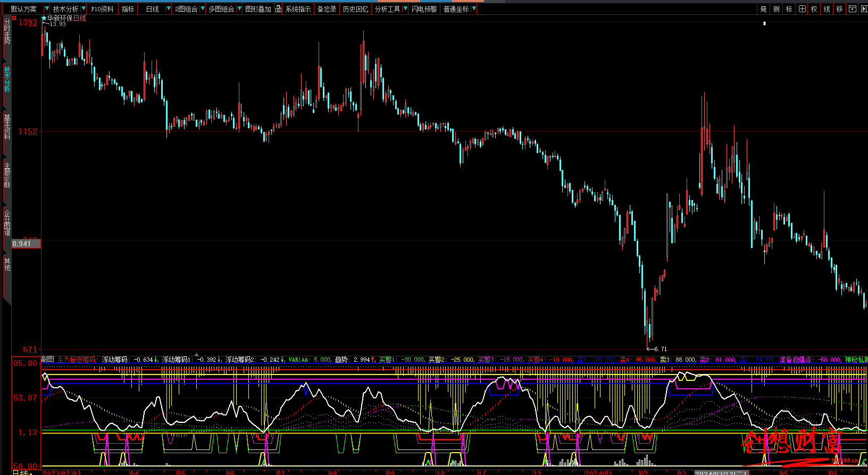Click the 副图 sub-chart label

[48, 360]
